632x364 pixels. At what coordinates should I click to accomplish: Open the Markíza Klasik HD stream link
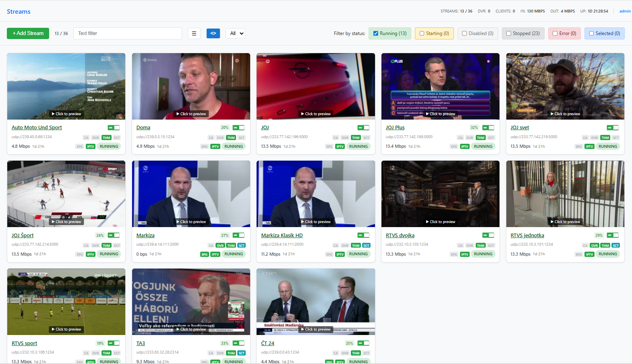(x=282, y=236)
